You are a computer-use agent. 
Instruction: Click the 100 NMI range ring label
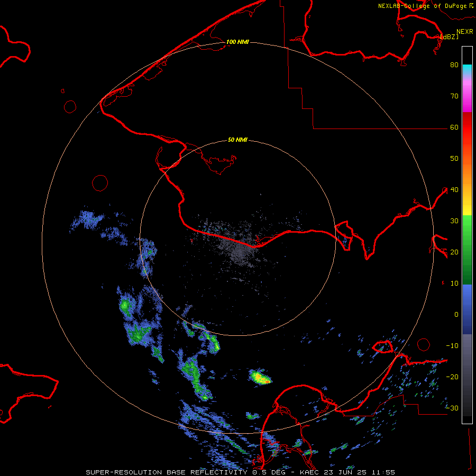237,42
